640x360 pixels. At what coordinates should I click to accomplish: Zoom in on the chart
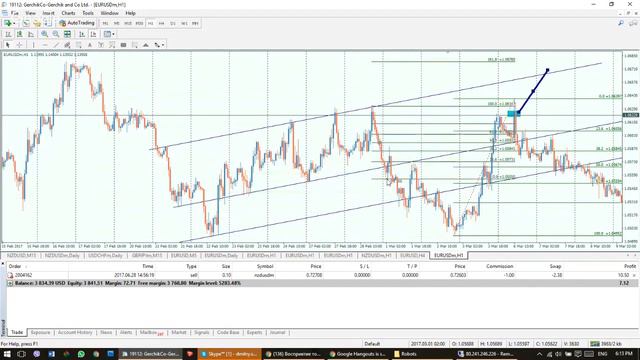tap(44, 34)
